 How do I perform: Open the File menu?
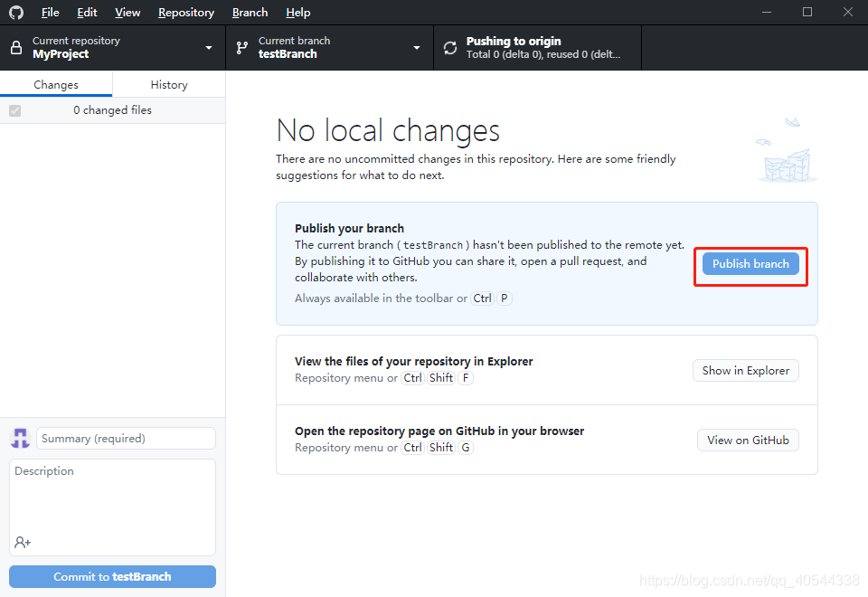point(50,12)
